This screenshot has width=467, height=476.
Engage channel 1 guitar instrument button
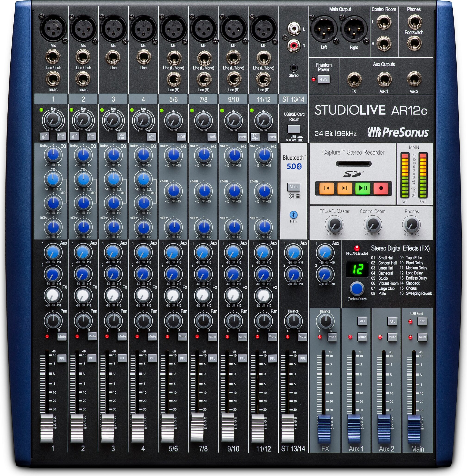coord(45,136)
